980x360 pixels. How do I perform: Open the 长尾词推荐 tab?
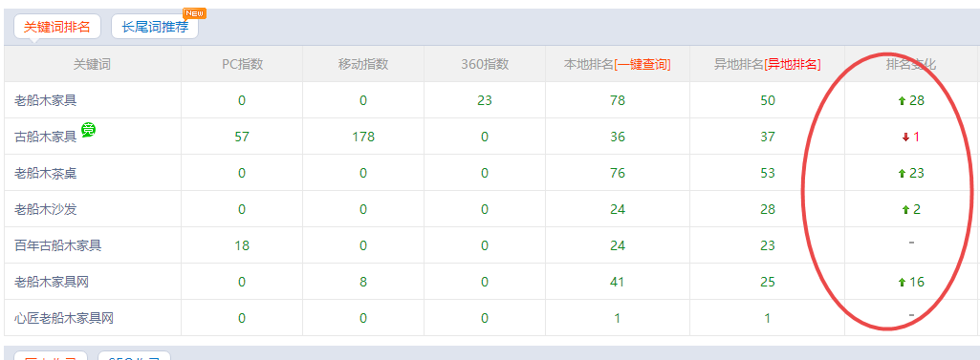(154, 27)
